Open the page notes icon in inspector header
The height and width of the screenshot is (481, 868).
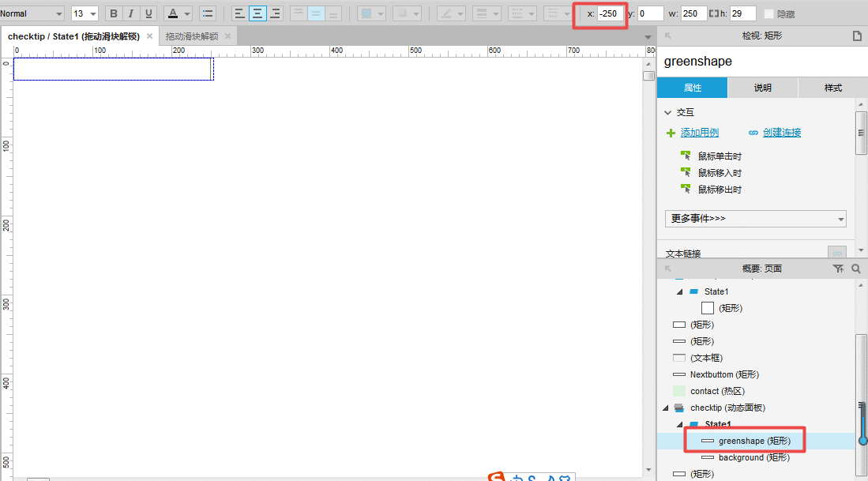pyautogui.click(x=857, y=36)
